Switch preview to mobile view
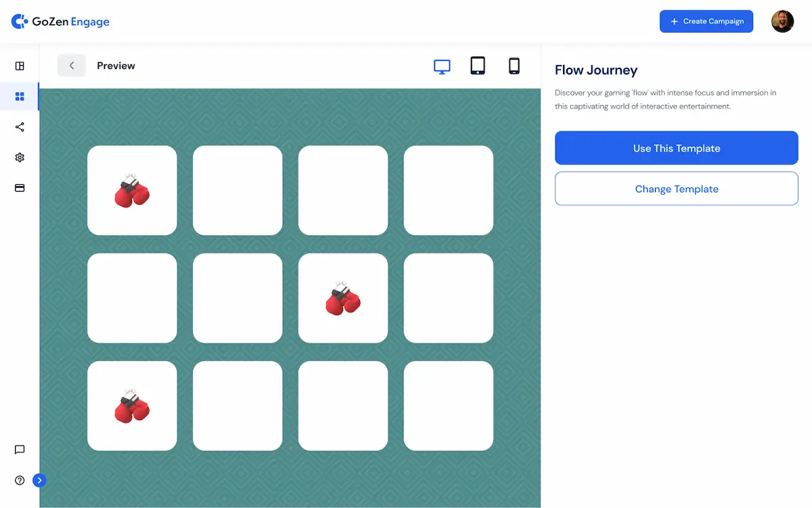Screen dimensions: 812x508 tap(514, 66)
